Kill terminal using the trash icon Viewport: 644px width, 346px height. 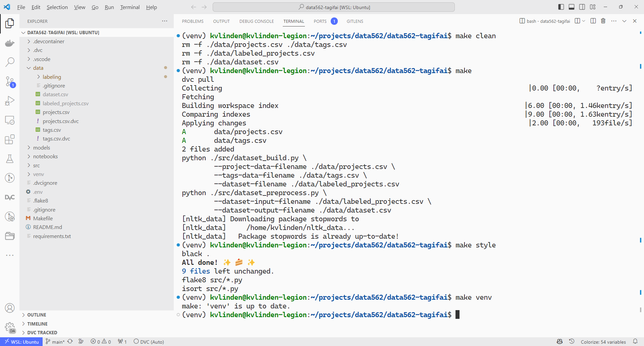(603, 21)
